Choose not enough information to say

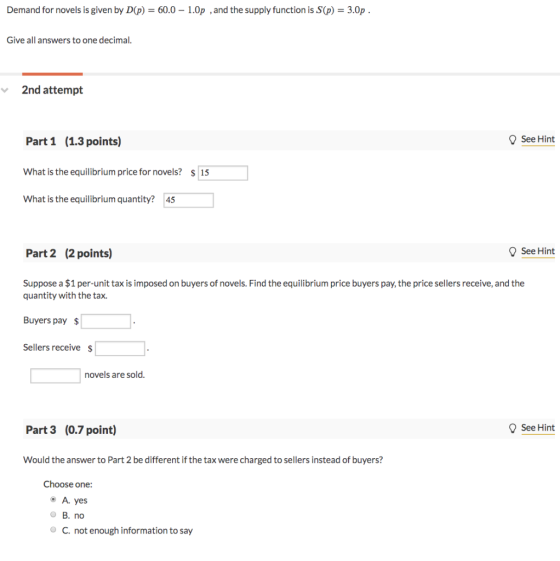pyautogui.click(x=53, y=530)
